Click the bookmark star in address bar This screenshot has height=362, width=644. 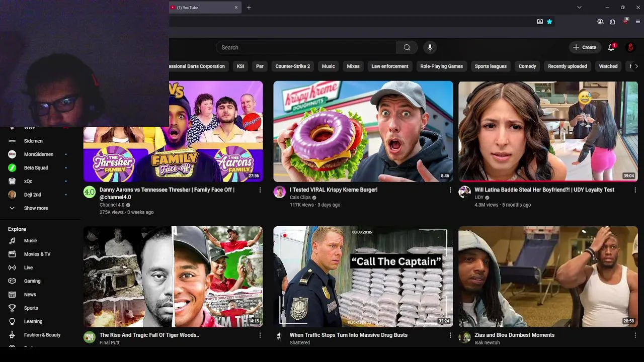(x=549, y=22)
